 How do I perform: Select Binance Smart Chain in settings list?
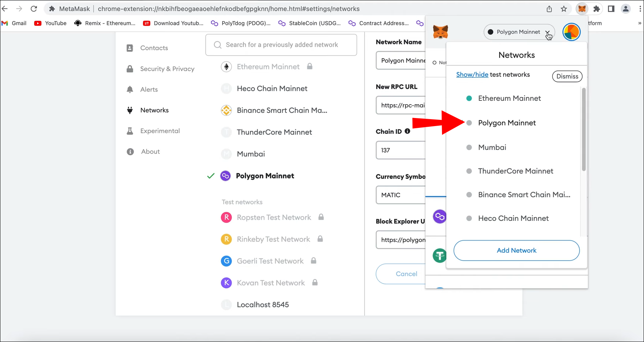click(274, 110)
